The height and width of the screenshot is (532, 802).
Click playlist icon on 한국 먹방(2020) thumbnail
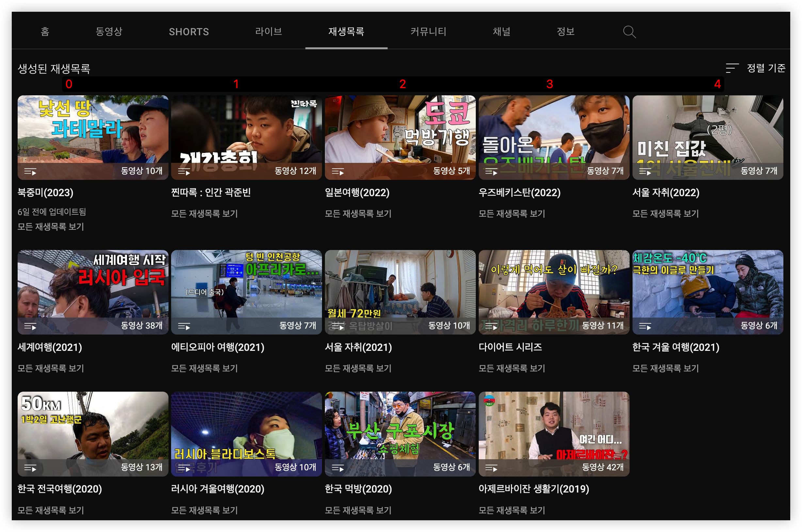click(338, 468)
